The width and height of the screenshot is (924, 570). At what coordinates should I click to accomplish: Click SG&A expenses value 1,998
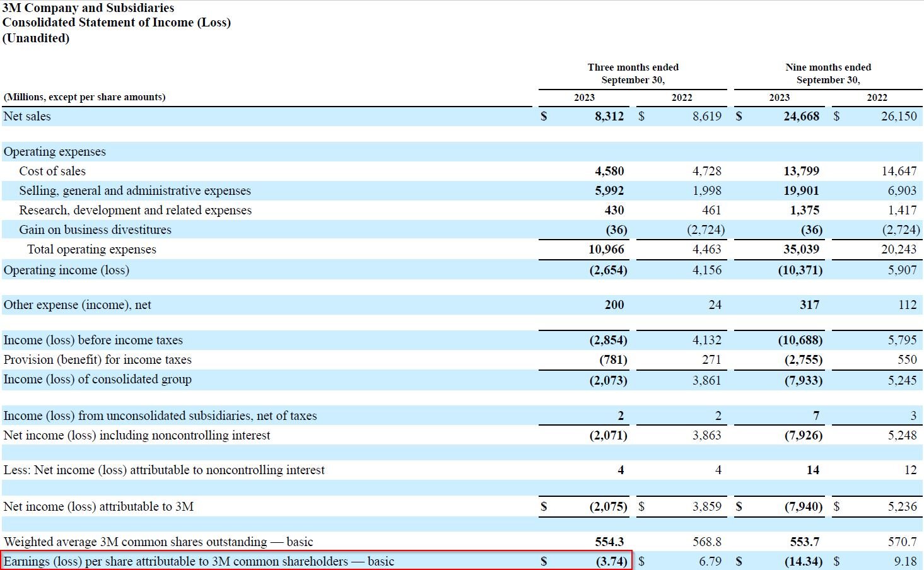(706, 190)
